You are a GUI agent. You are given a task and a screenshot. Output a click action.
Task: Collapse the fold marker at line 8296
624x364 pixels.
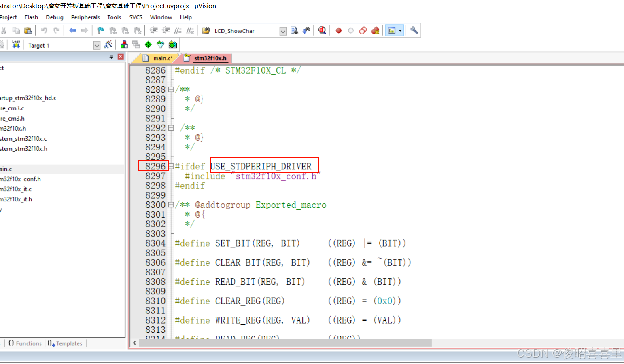click(170, 166)
